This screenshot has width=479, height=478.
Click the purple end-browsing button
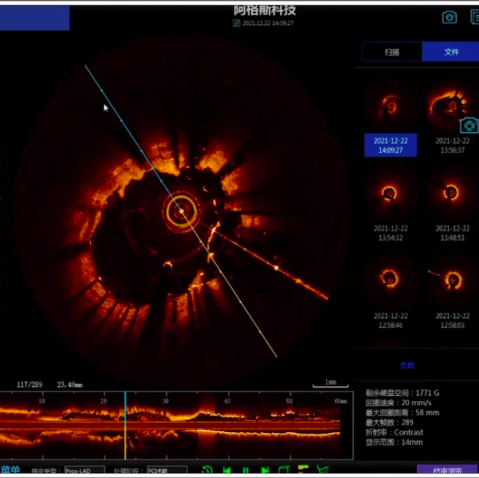pyautogui.click(x=447, y=470)
